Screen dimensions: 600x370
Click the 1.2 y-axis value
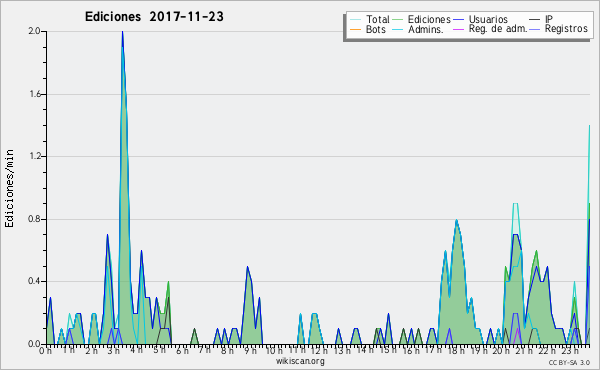[34, 156]
